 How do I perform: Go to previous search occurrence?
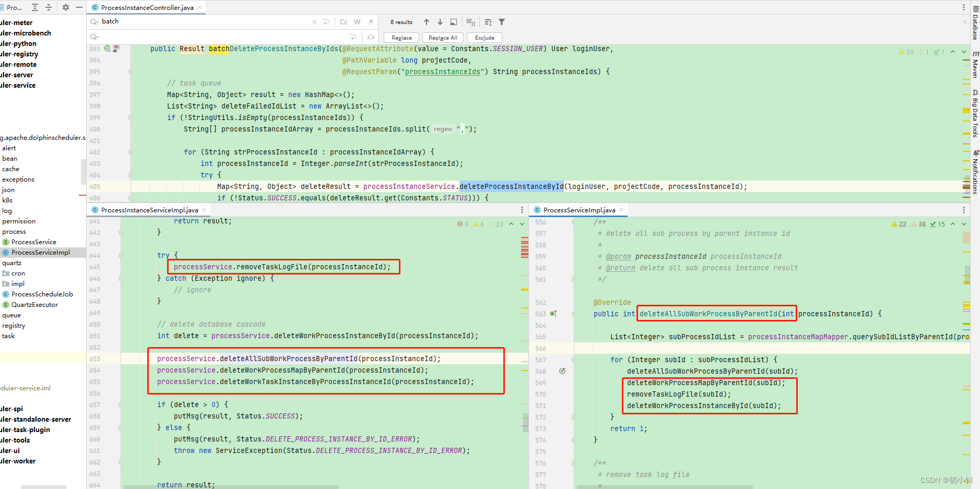point(427,22)
